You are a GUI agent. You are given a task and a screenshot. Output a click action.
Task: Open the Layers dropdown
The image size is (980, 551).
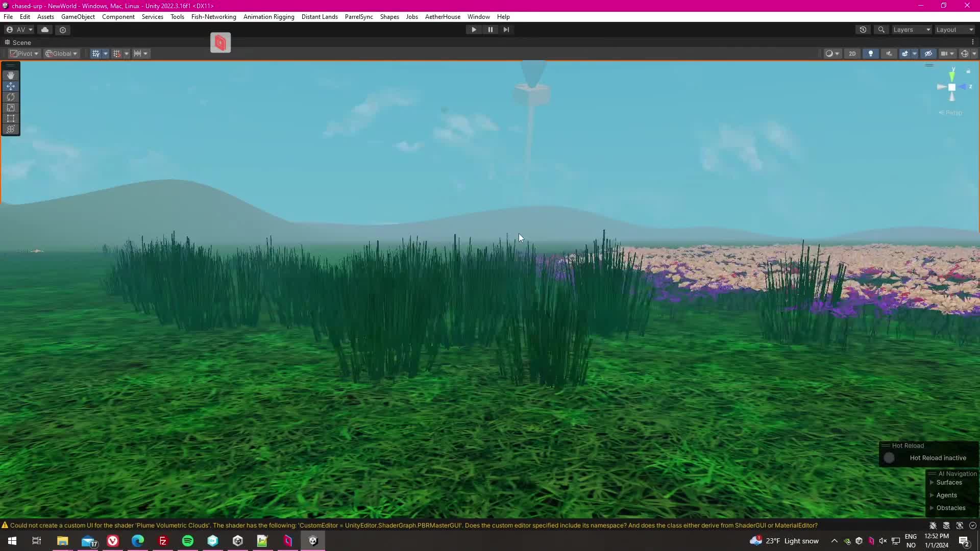click(x=912, y=30)
